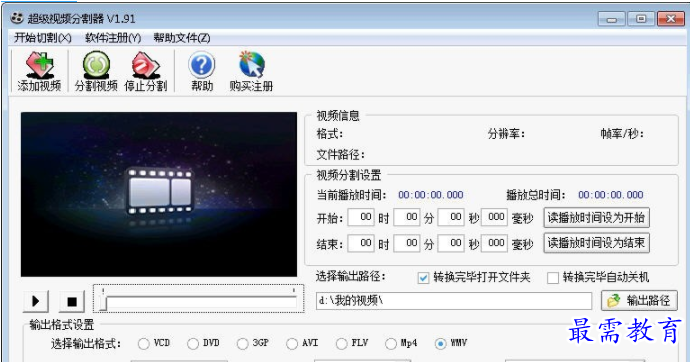The height and width of the screenshot is (362, 690).
Task: Click the panda app icon in title bar
Action: tap(17, 18)
